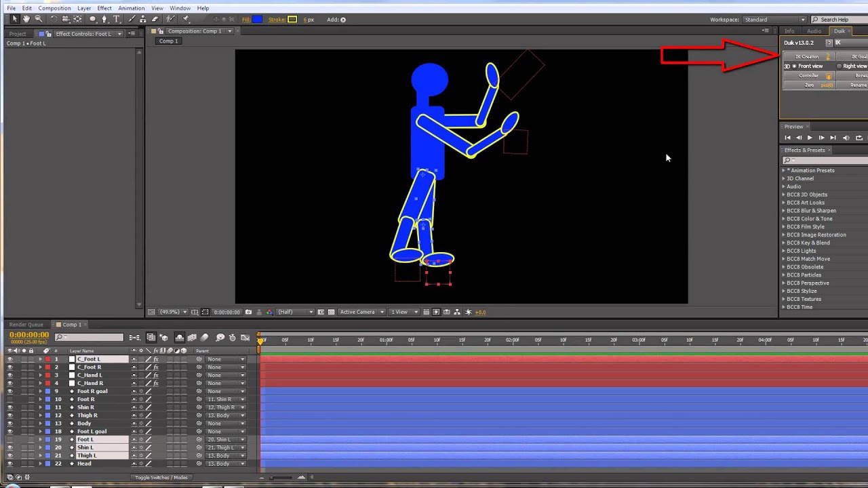Click the Zero button in Duik

(808, 85)
